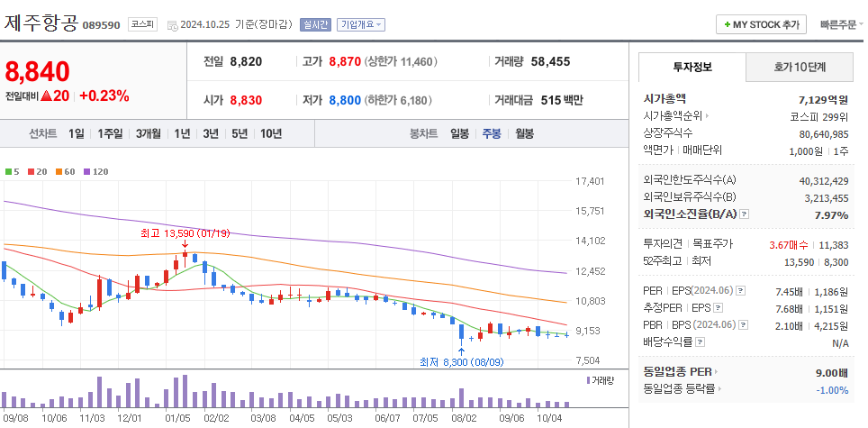Screen dimensions: 868x428
Task: Click the help icon next to 추정PER EPS
Action: point(718,308)
